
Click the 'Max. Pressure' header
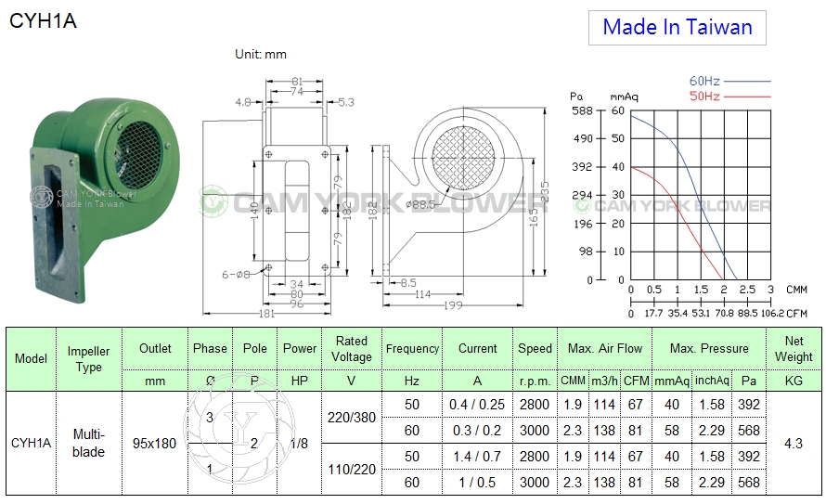[709, 349]
